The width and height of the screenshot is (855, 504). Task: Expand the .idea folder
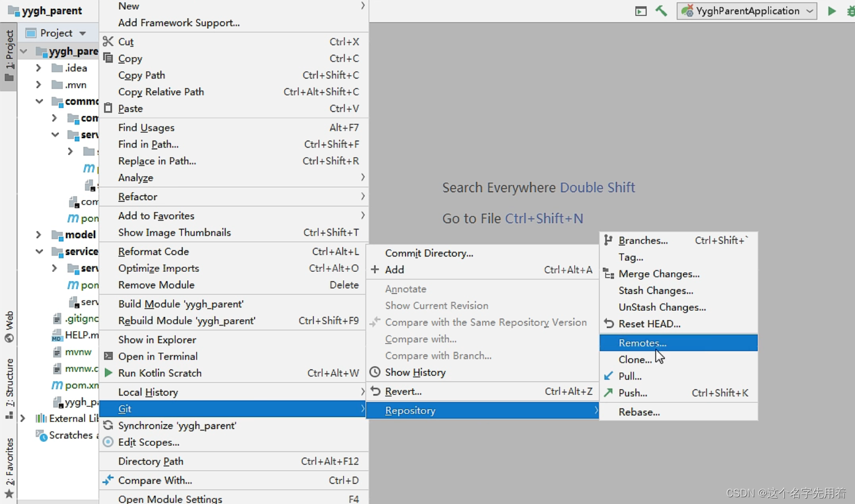point(38,68)
